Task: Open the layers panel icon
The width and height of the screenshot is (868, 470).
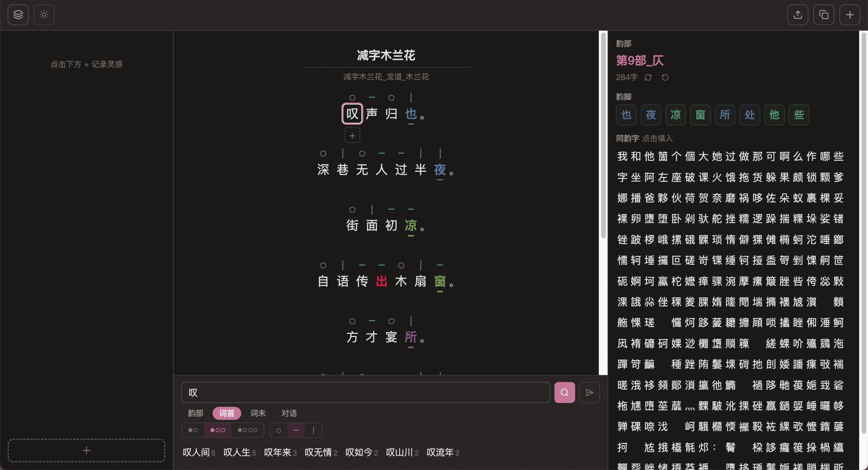Action: [18, 14]
